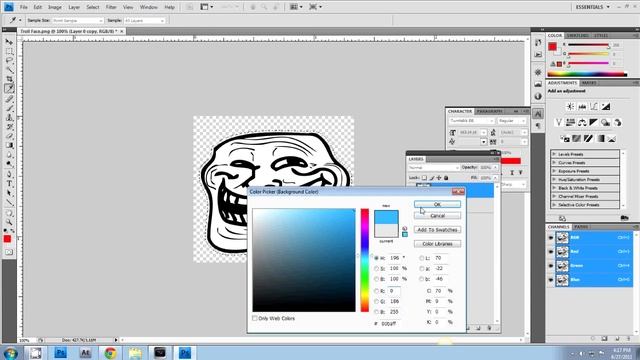
Task: Select the H hue radio button
Action: click(376, 258)
